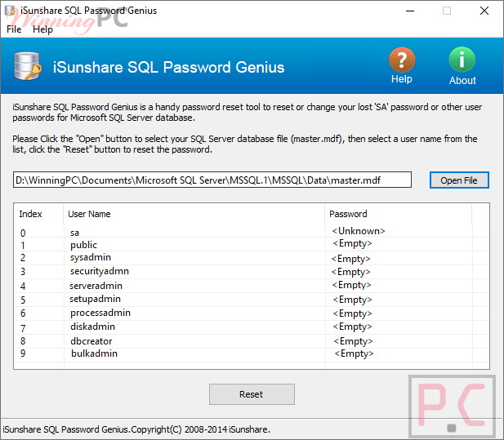This screenshot has width=504, height=440.
Task: Select the diskadmin user row
Action: pos(252,327)
